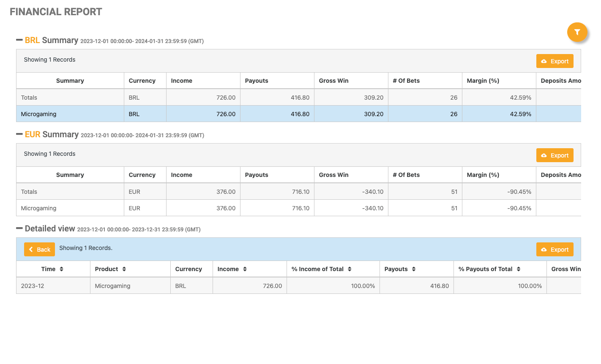Export the EUR Summary table
This screenshot has height=364, width=601.
pos(555,155)
